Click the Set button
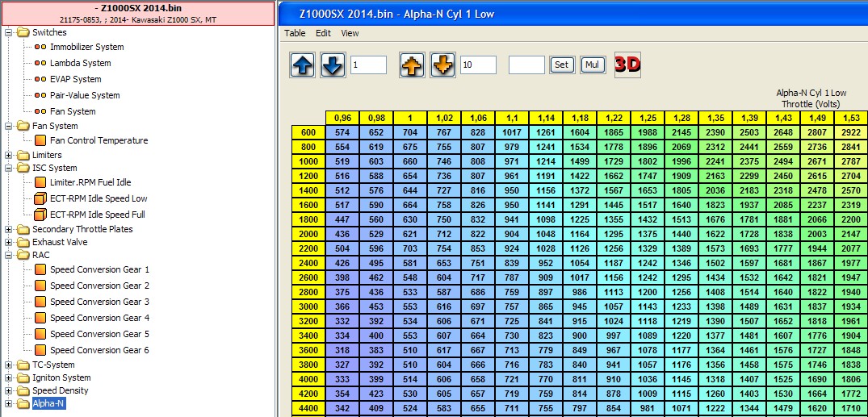This screenshot has height=417, width=868. [560, 65]
